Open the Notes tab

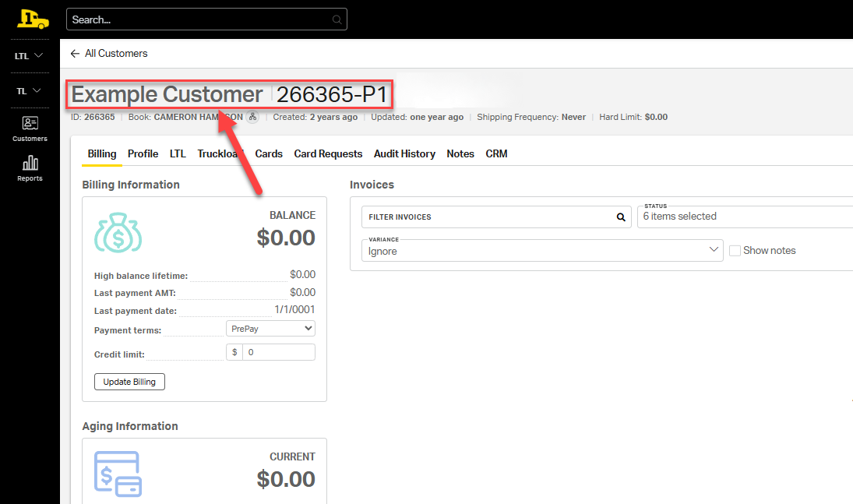point(460,154)
